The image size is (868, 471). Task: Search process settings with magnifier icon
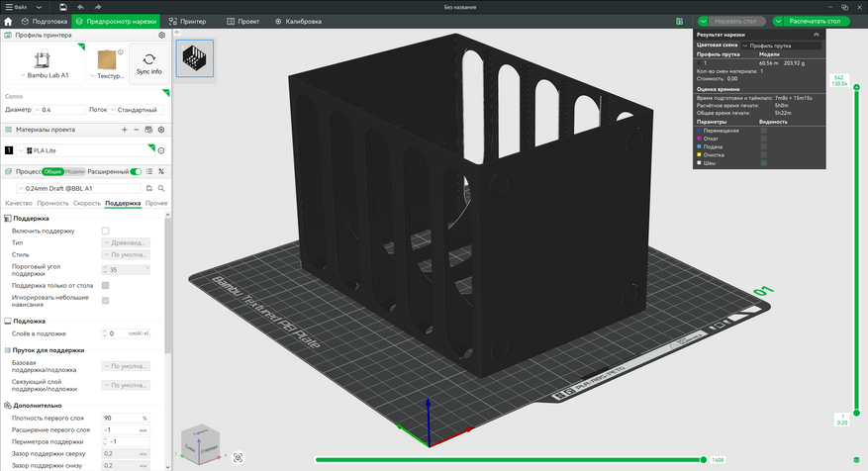[161, 188]
